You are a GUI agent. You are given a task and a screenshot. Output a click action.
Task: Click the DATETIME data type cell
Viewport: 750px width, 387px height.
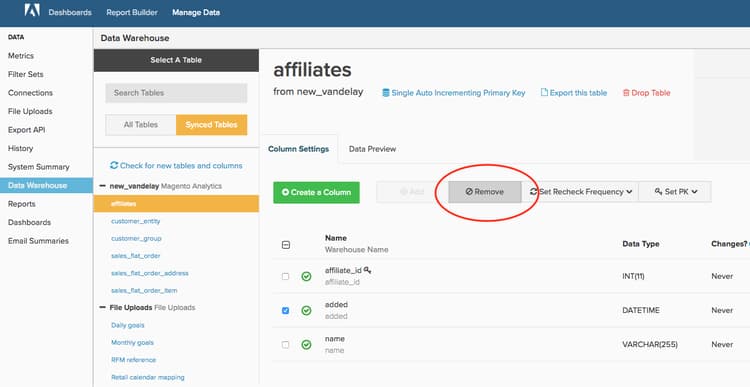(x=640, y=310)
